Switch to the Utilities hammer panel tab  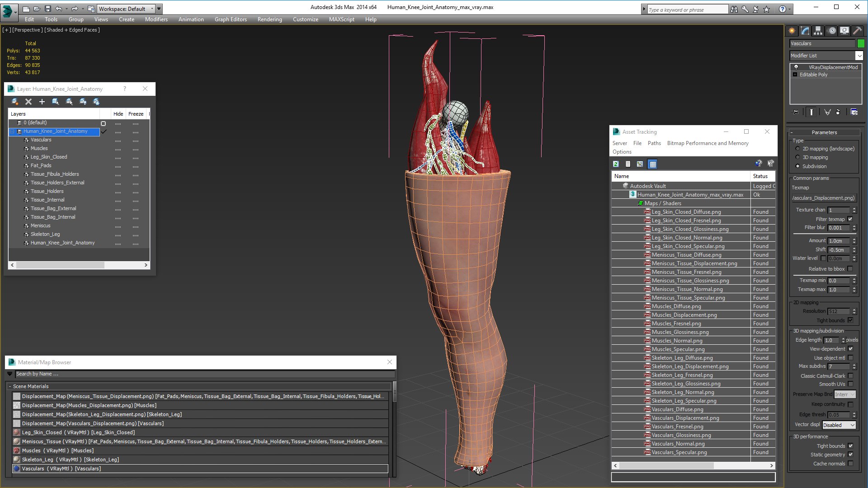tap(857, 31)
